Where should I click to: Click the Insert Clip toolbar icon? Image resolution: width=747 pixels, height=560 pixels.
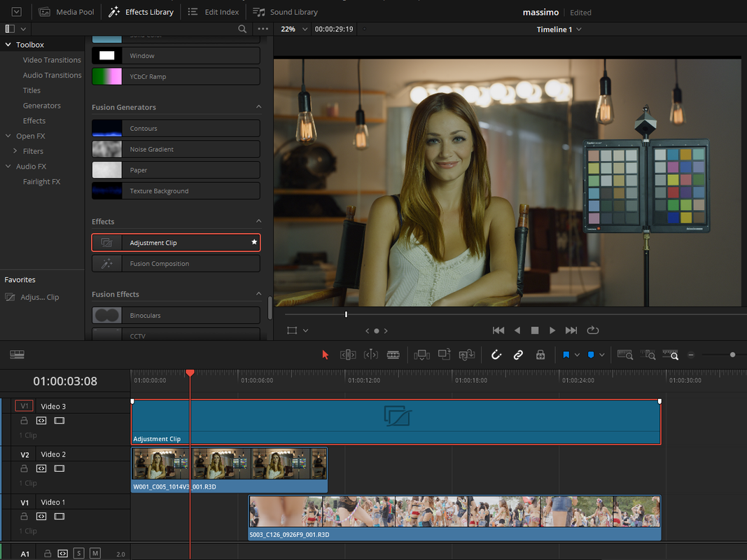tap(421, 355)
